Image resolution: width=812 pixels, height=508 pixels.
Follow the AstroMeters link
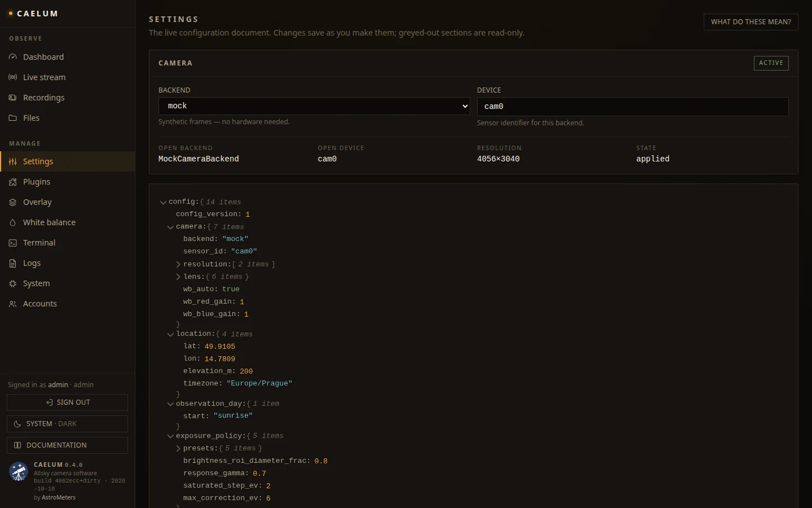[x=59, y=497]
